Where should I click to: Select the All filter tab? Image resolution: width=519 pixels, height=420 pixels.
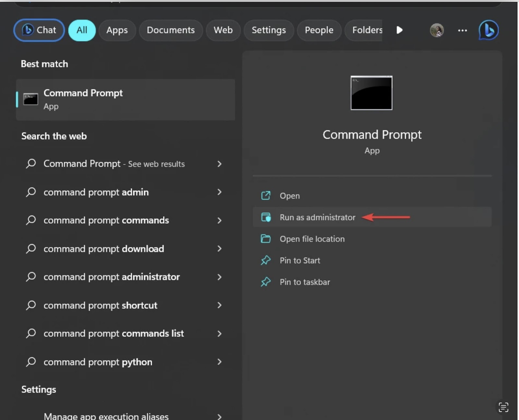[82, 30]
